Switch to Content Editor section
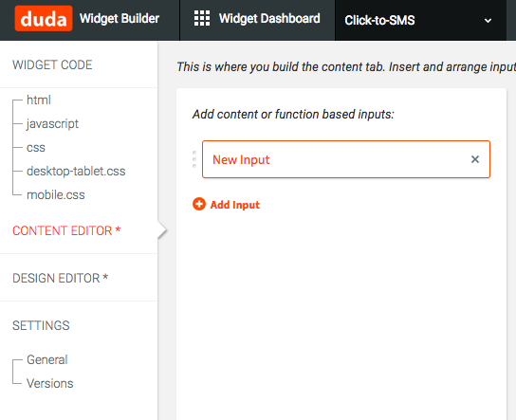This screenshot has width=516, height=420. pos(66,230)
